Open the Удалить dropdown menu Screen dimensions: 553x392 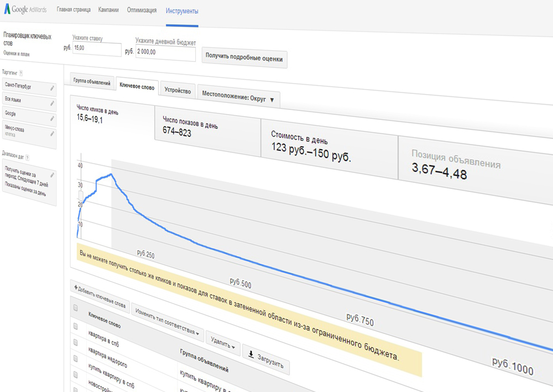(223, 344)
